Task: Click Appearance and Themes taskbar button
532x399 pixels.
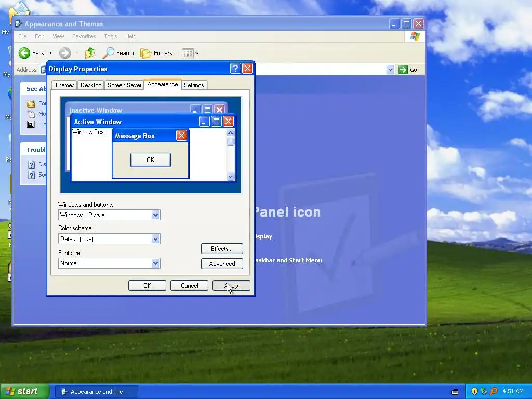Action: click(x=97, y=392)
